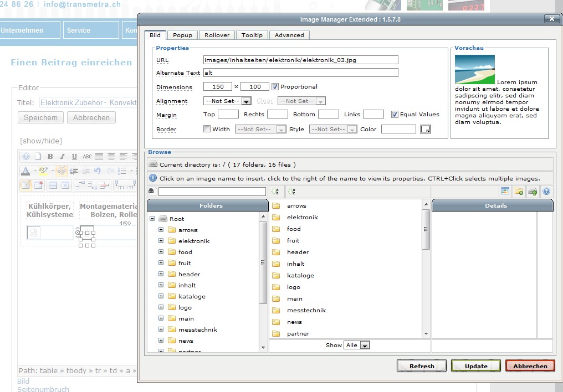Click the Underline icon in editor toolbar

(x=74, y=157)
